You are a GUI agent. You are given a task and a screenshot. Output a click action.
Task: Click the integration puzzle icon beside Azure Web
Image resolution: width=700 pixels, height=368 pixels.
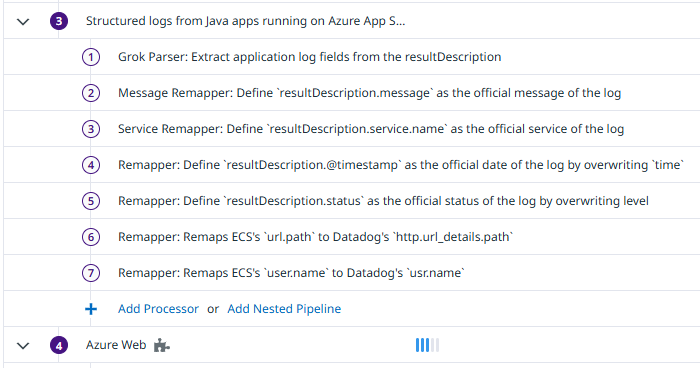(162, 345)
